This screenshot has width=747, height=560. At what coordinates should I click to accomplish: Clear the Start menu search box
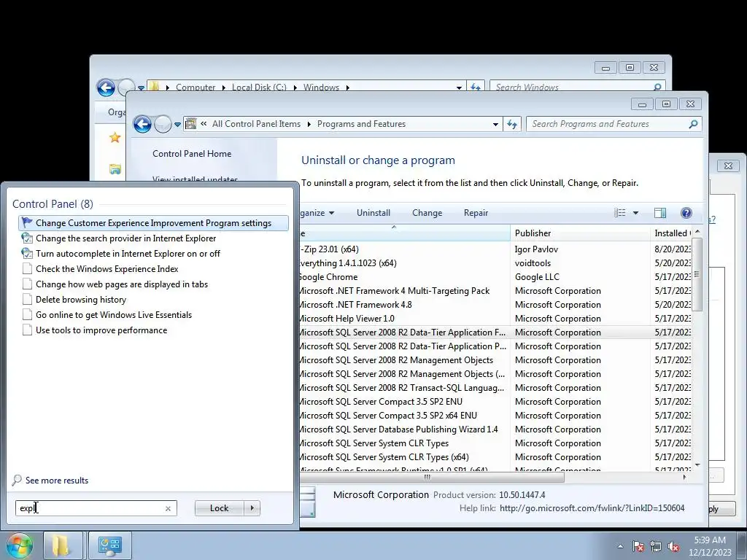pos(168,508)
